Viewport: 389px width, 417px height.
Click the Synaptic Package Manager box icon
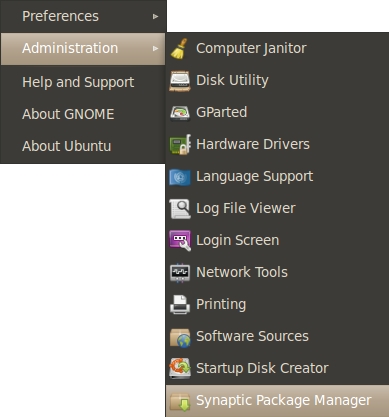coord(180,401)
